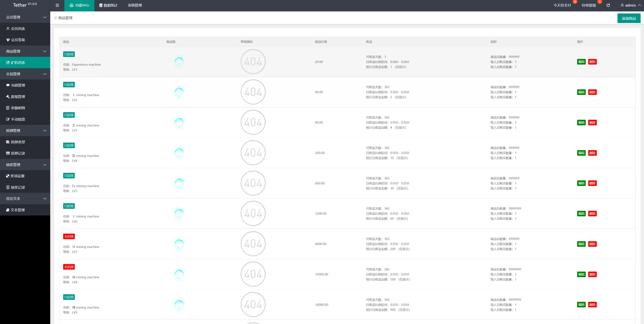Screen dimensions: 644x324
Task: Open 余额明细 balance details
Action: (18, 108)
